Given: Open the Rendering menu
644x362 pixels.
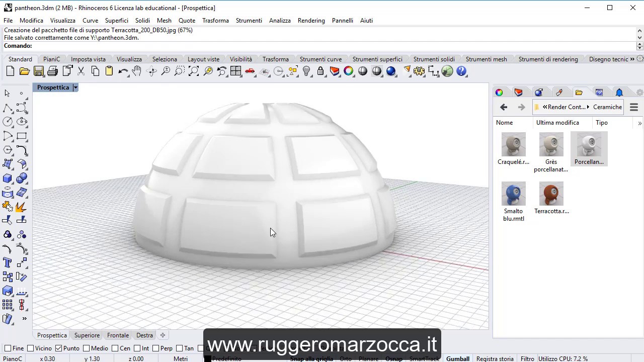Looking at the screenshot, I should tap(311, 21).
